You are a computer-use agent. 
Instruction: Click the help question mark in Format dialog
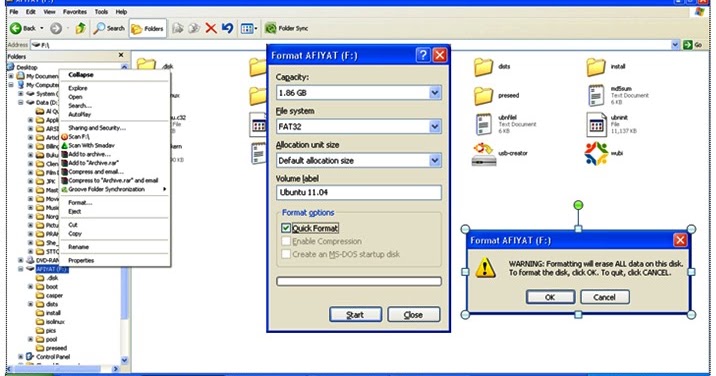[423, 55]
